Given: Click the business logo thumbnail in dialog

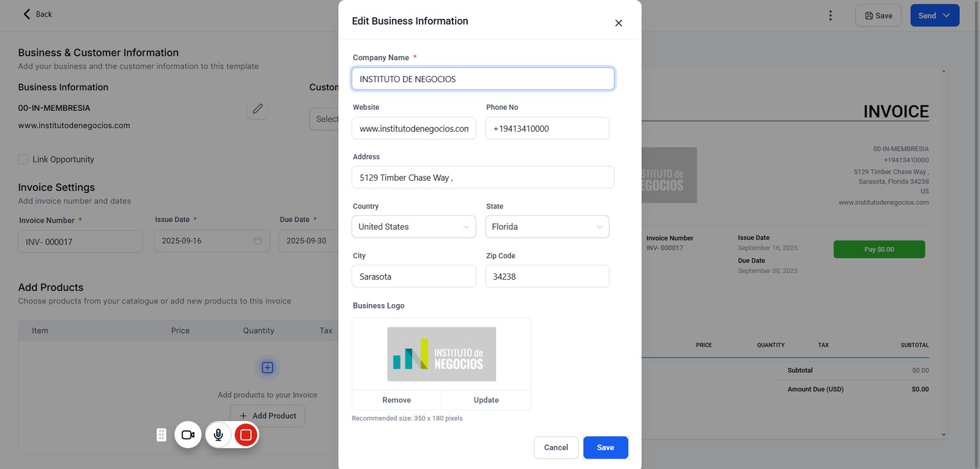Looking at the screenshot, I should (442, 354).
